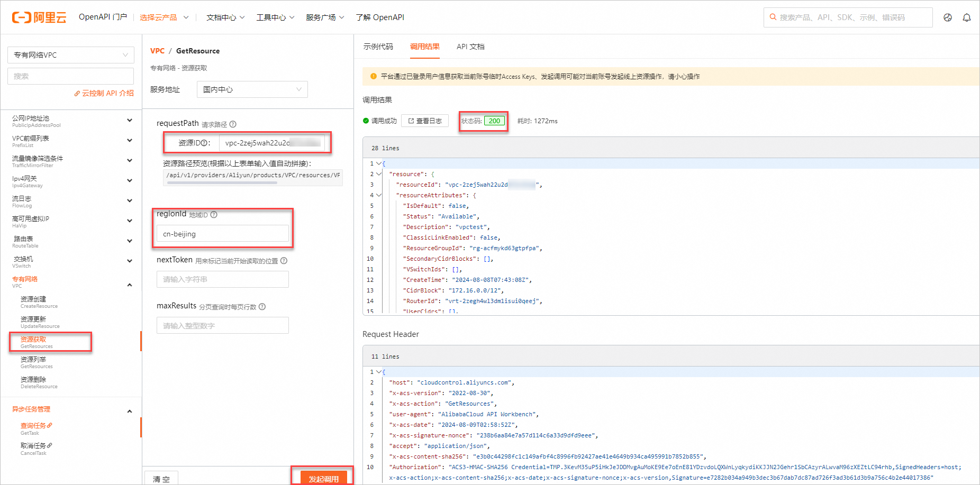Expand 高可用虚拟IP HaVip section

click(130, 221)
